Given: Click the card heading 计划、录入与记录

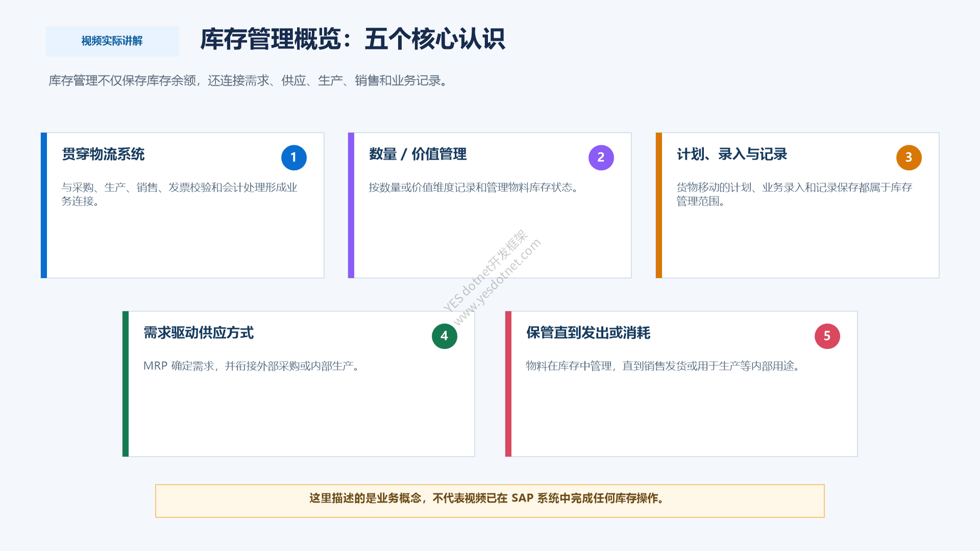Looking at the screenshot, I should pos(732,154).
